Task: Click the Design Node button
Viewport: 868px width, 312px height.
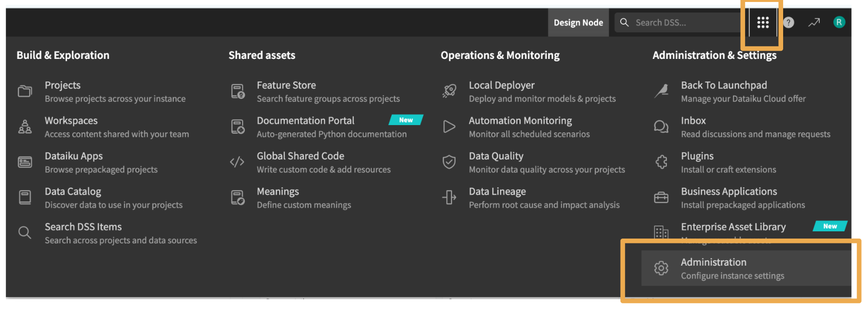Action: tap(578, 22)
